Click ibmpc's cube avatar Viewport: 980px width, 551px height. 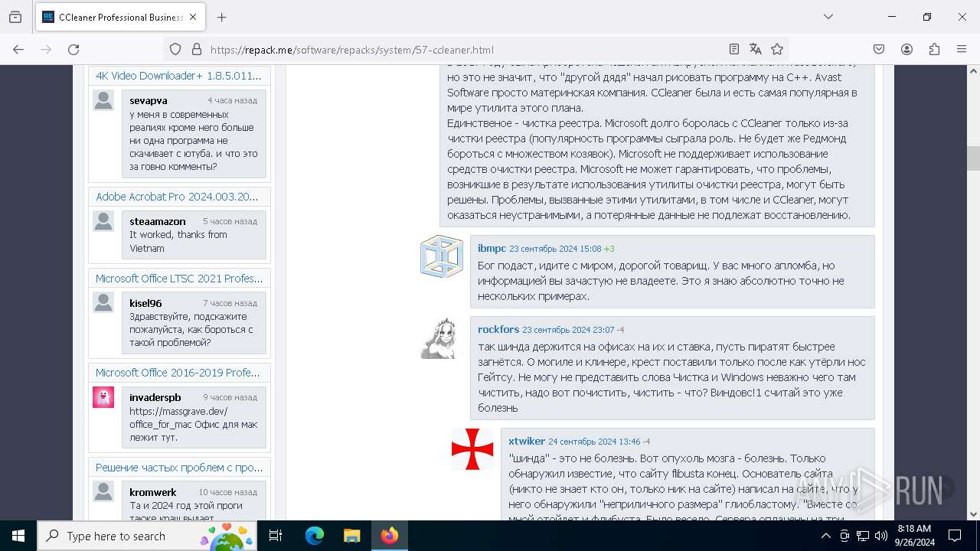pos(442,256)
